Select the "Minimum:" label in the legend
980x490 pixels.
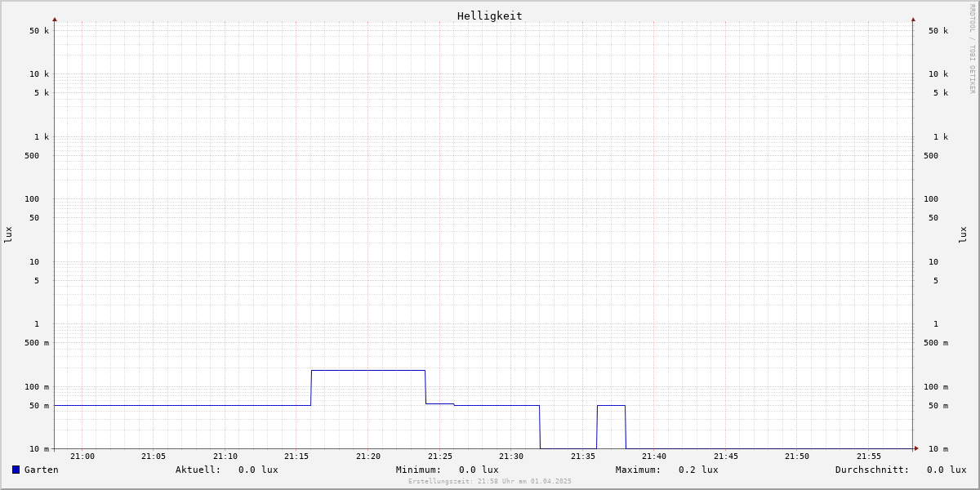(419, 470)
